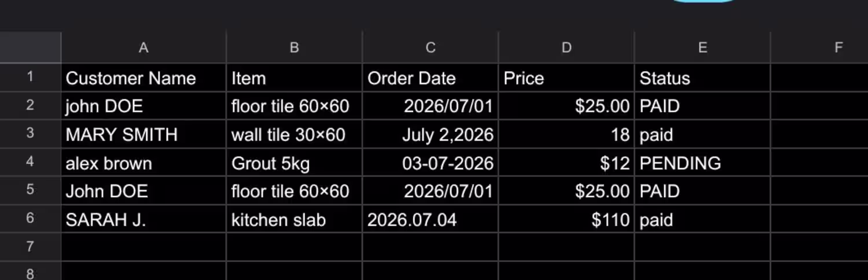
Task: Click the select-all corner box
Action: pyautogui.click(x=30, y=47)
